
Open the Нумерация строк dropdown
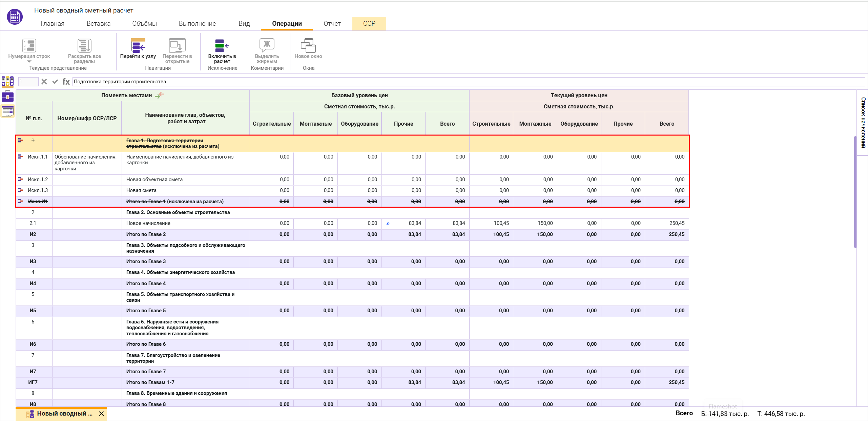29,61
